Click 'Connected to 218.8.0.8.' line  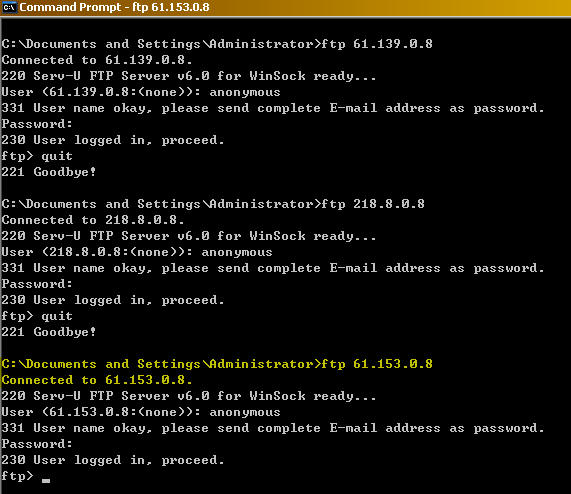(x=93, y=220)
